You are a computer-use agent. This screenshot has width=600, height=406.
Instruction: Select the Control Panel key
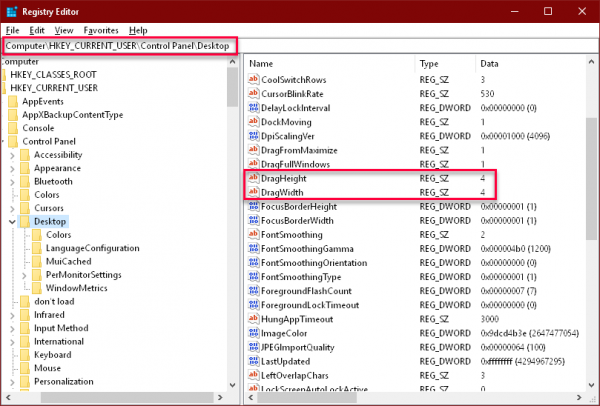[49, 142]
